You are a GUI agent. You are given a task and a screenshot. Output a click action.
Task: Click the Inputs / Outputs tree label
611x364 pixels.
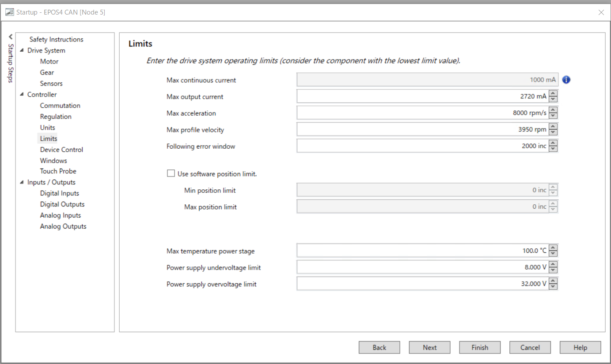[x=51, y=182]
